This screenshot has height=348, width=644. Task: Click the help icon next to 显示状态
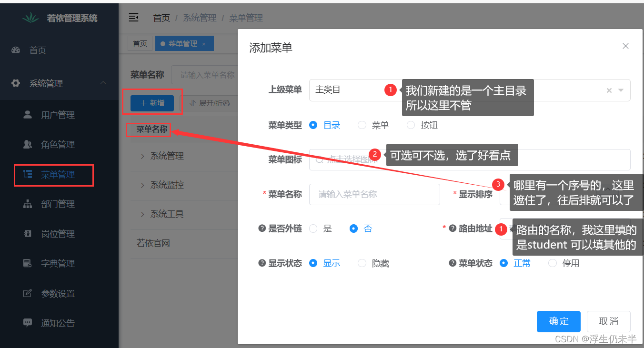[262, 263]
